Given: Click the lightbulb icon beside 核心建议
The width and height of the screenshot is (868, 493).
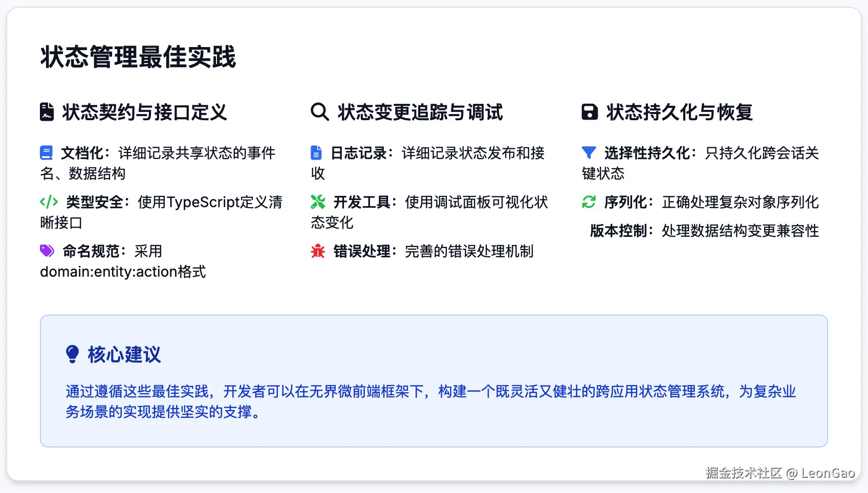Looking at the screenshot, I should click(73, 354).
